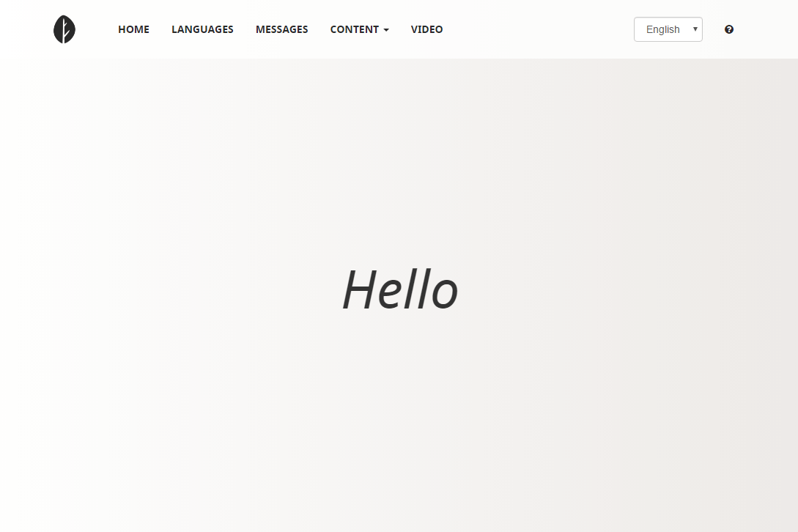Show help using the circled question icon
This screenshot has height=532, width=798.
click(729, 29)
